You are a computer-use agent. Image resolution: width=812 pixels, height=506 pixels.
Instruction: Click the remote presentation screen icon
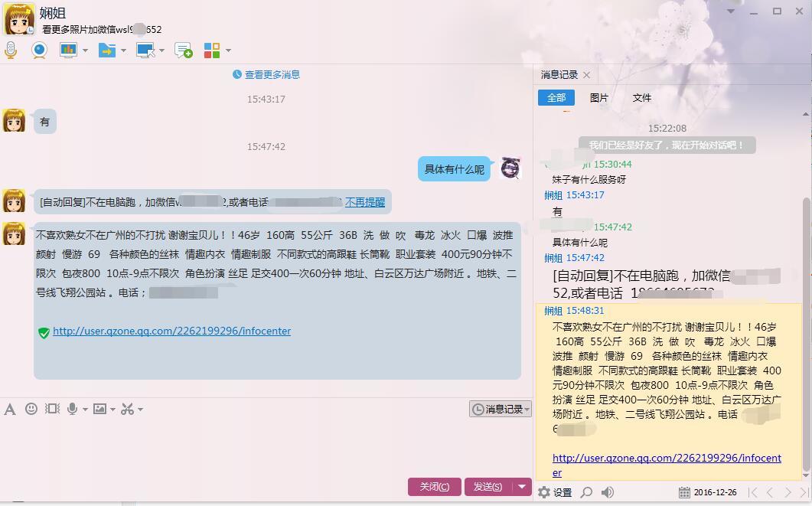69,51
